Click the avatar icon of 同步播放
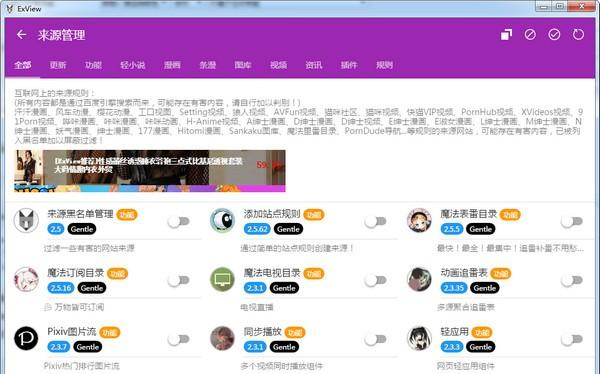 tap(222, 338)
